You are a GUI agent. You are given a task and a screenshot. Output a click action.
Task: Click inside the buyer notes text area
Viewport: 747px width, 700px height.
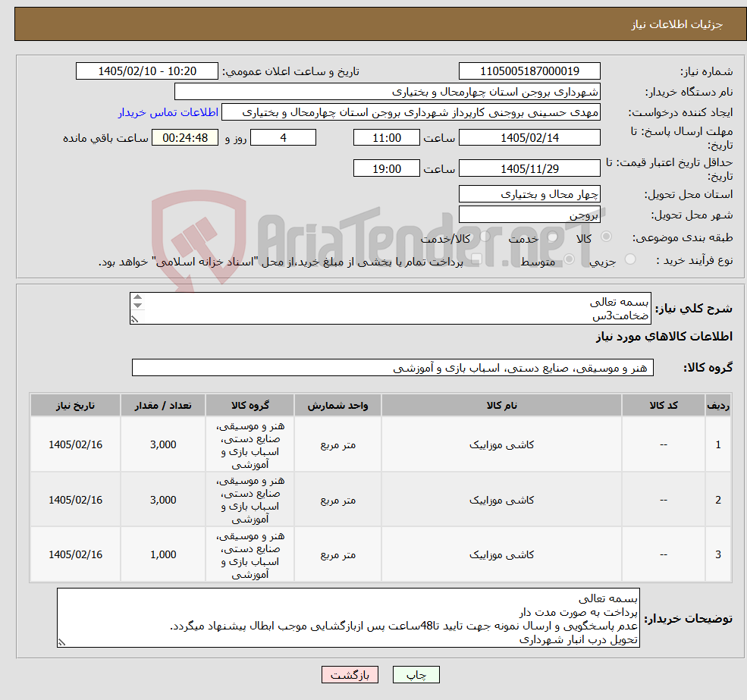(x=348, y=617)
